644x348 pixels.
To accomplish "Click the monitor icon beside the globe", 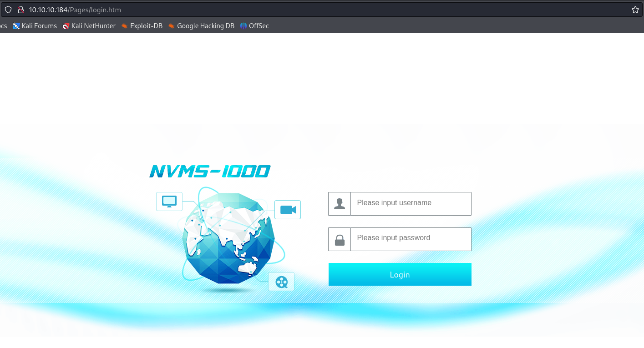I will (x=169, y=202).
